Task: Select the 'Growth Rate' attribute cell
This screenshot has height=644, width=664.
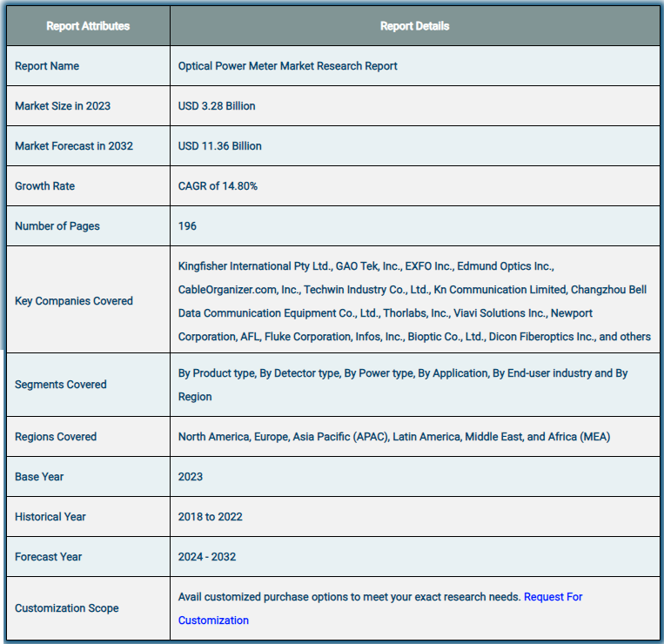Action: point(88,186)
